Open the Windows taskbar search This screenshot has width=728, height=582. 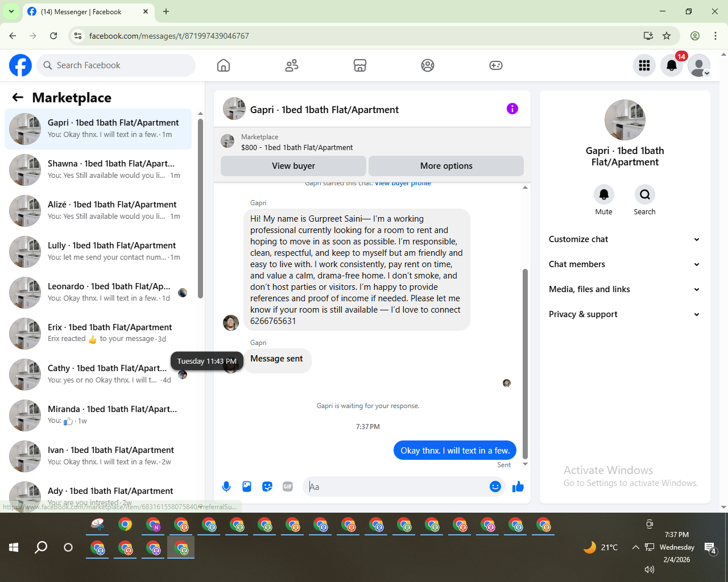[41, 547]
